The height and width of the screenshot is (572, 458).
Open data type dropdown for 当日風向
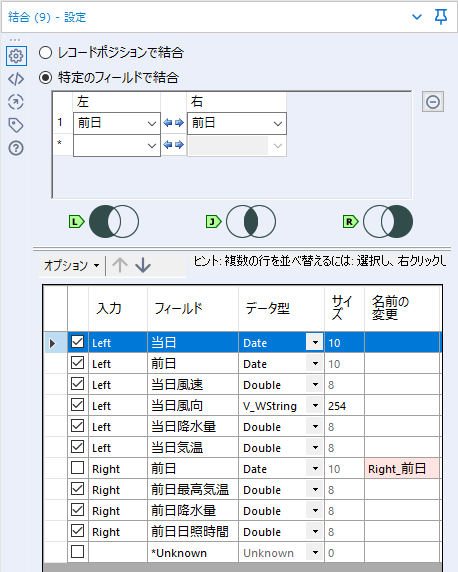(315, 406)
